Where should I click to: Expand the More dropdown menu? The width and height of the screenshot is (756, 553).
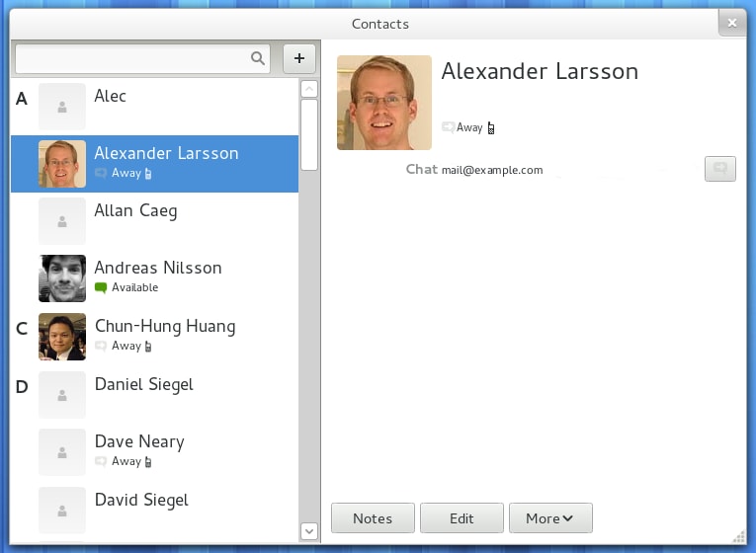click(x=550, y=518)
